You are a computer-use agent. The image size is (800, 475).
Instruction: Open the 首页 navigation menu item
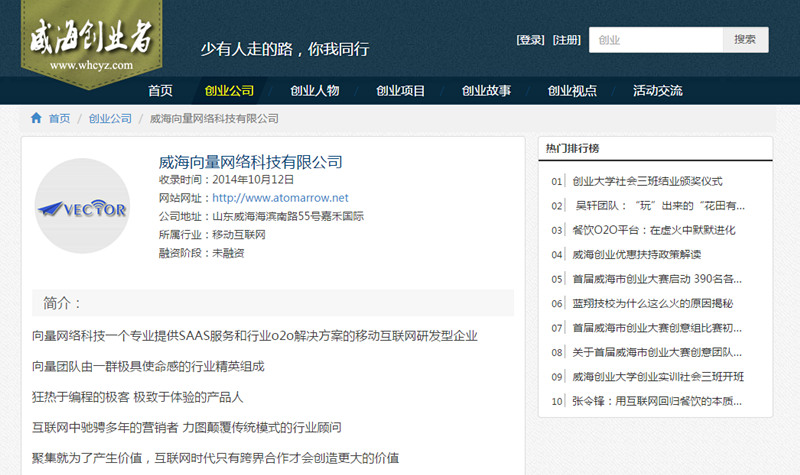pos(160,91)
